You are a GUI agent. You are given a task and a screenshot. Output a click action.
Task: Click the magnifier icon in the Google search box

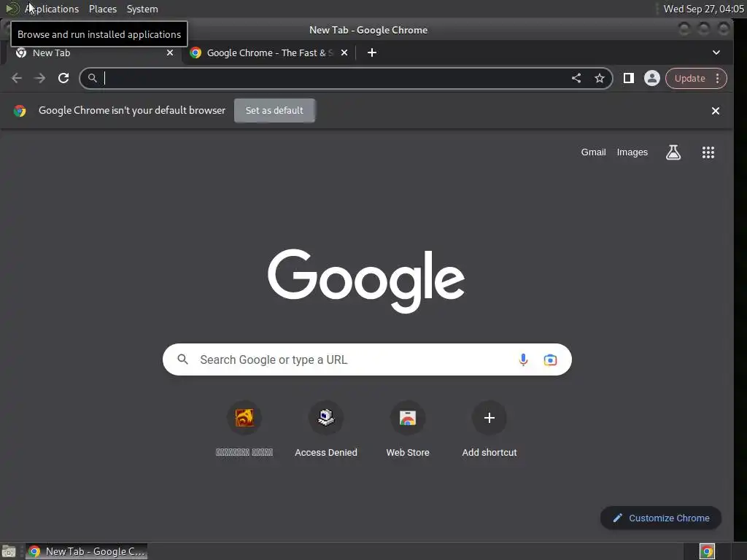[x=182, y=359]
